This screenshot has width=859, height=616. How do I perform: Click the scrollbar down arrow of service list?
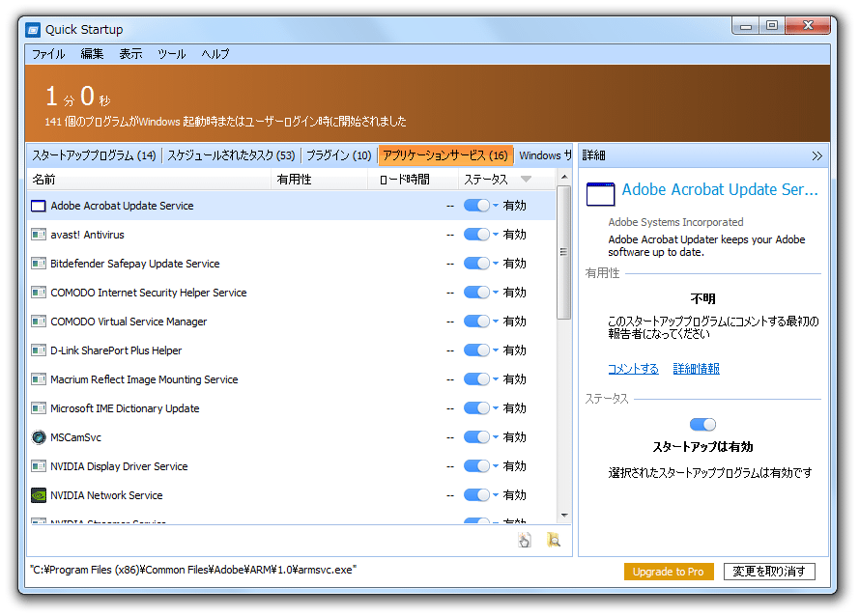[x=563, y=516]
